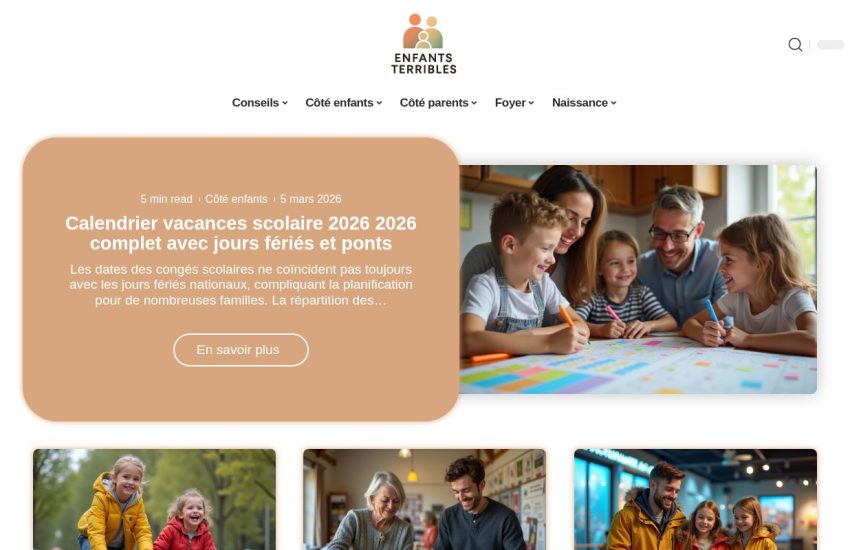Image resolution: width=850 pixels, height=550 pixels.
Task: Select the Côté parents menu label
Action: 434,102
